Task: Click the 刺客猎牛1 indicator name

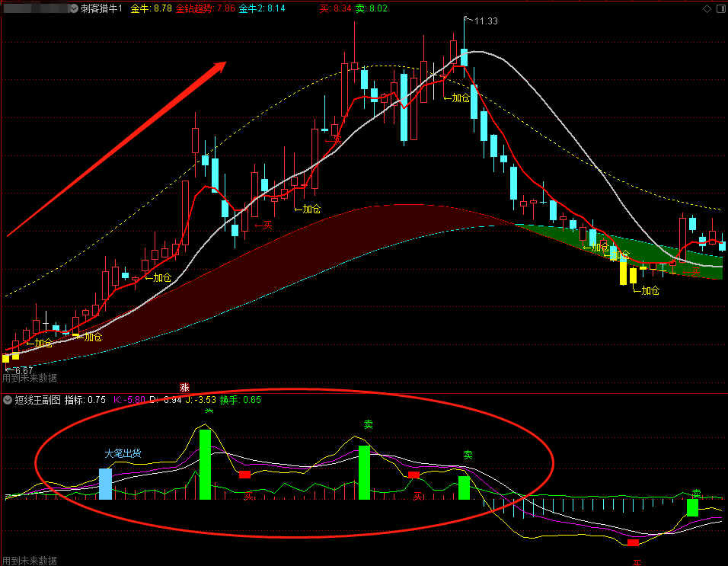Action: (x=101, y=8)
